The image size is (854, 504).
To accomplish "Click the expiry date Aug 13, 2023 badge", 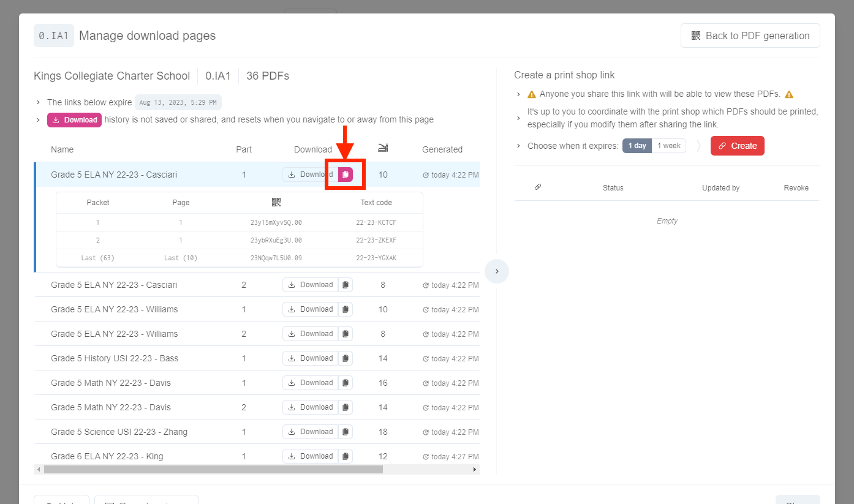I will pyautogui.click(x=178, y=102).
